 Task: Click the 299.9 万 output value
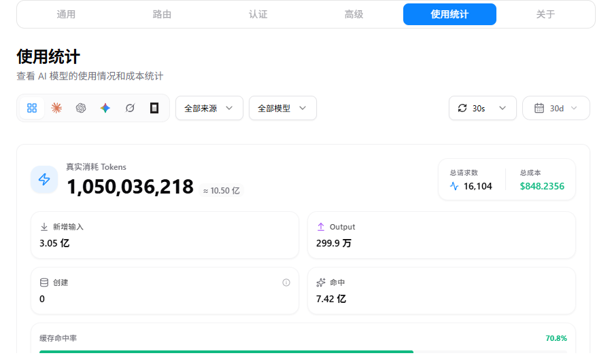(334, 243)
